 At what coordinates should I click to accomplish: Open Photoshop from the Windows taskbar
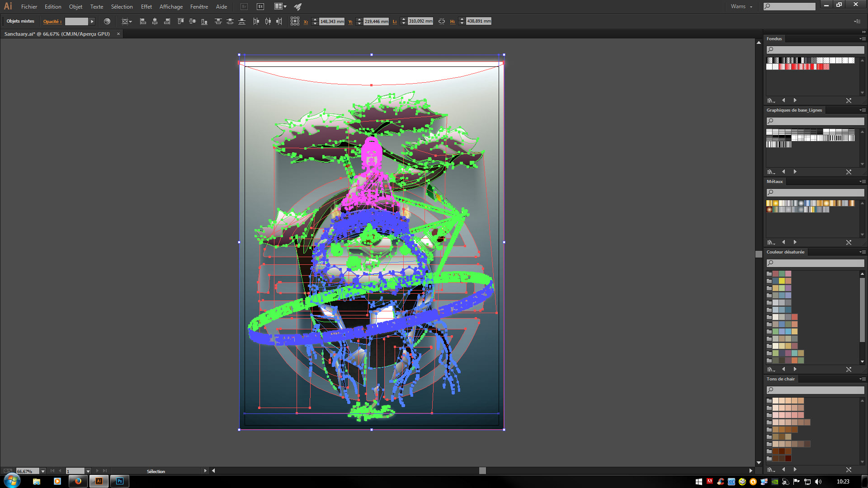click(x=120, y=481)
